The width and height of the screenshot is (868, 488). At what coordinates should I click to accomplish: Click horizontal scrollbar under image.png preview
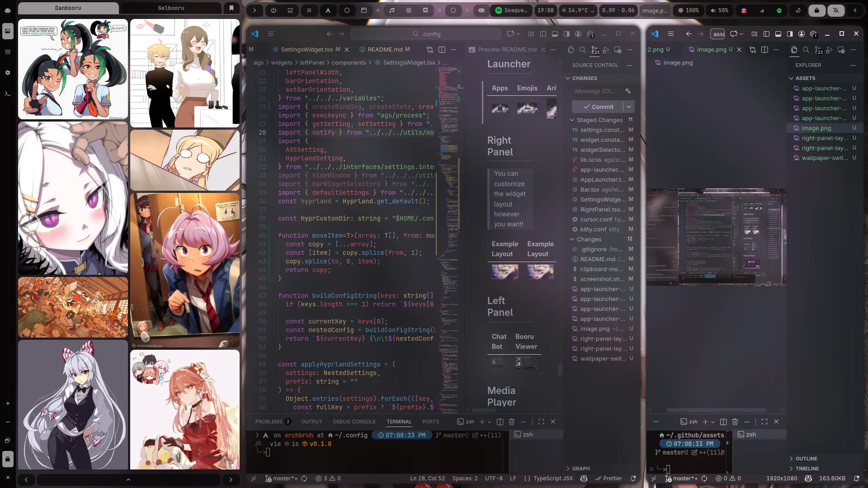coord(717,410)
